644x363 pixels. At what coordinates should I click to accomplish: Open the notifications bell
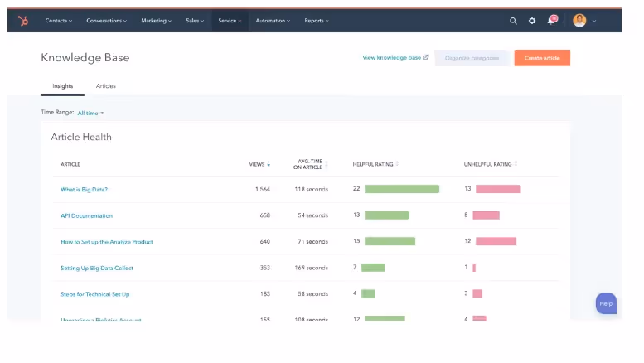pos(552,20)
